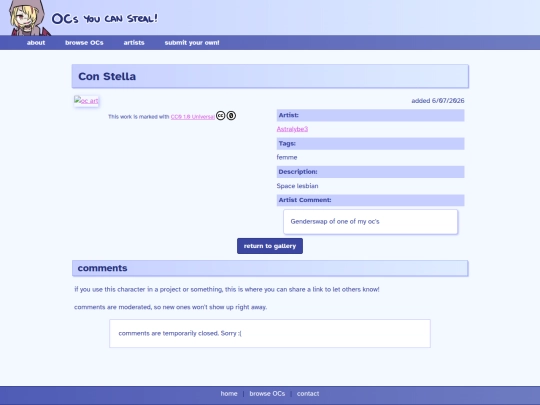Click the share a link instruction text

click(227, 289)
